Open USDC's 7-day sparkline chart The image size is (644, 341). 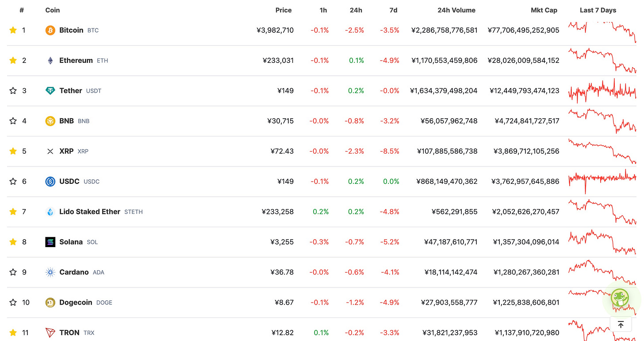[602, 182]
